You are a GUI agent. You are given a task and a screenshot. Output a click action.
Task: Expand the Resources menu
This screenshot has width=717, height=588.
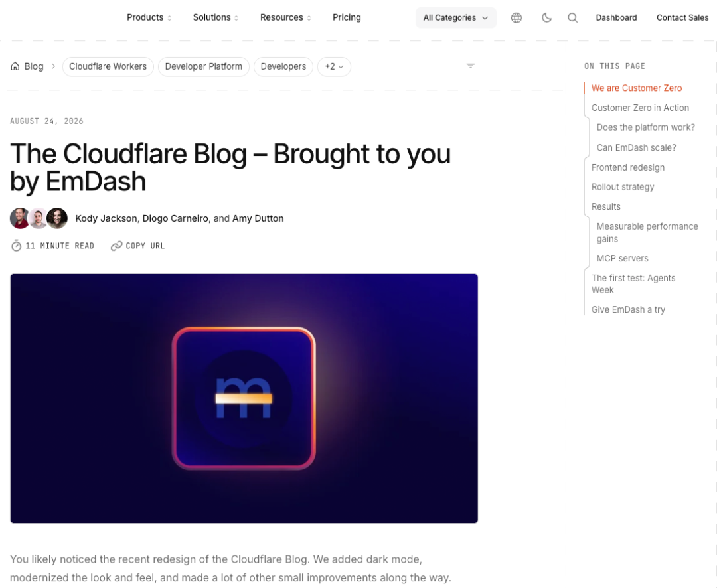[285, 17]
